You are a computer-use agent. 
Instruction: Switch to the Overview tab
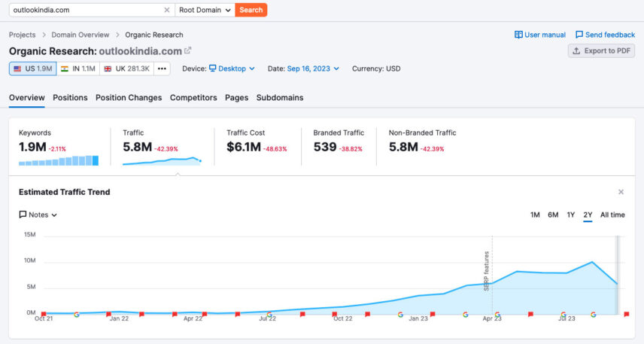tap(26, 98)
